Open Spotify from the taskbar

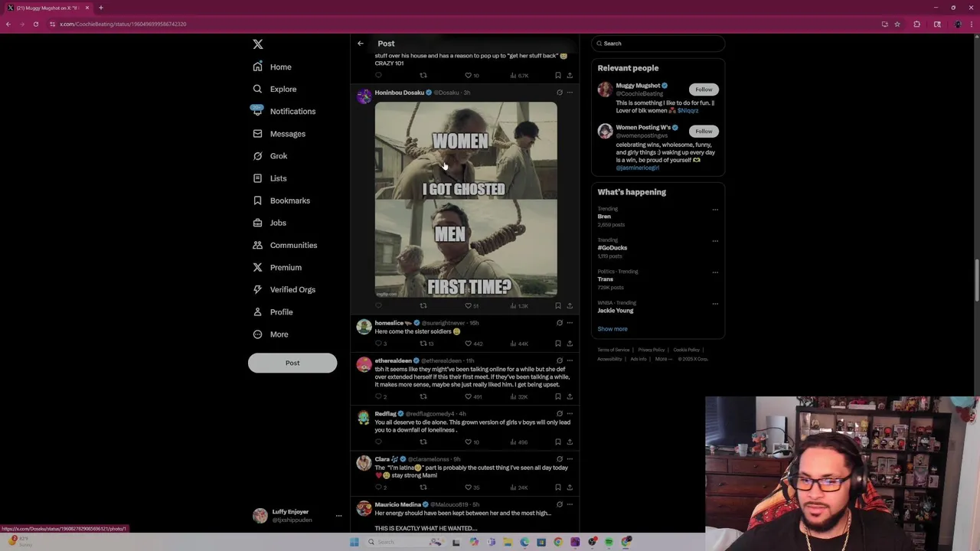tap(609, 542)
